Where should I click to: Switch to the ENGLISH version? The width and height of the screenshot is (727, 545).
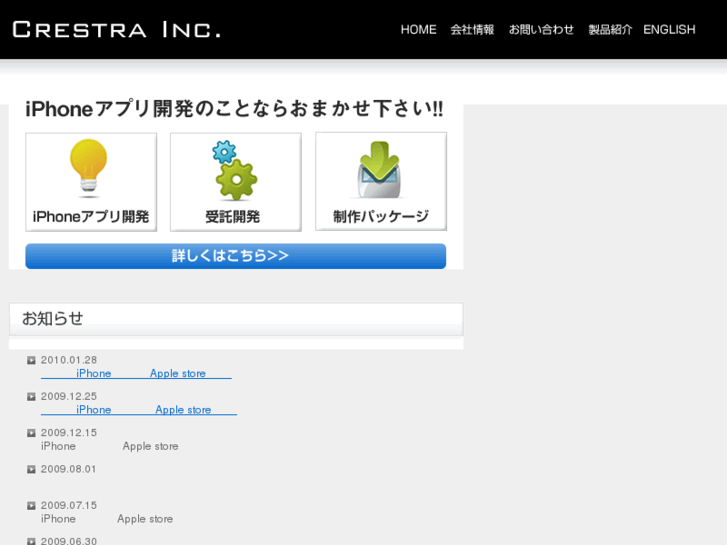click(669, 30)
